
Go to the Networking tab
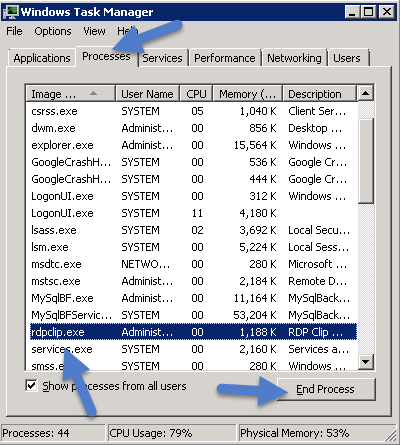tap(294, 58)
